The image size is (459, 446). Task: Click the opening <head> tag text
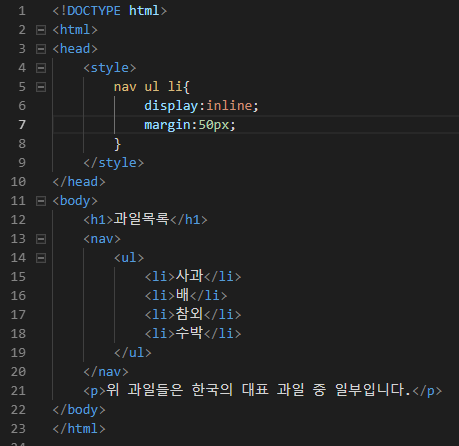pos(75,49)
